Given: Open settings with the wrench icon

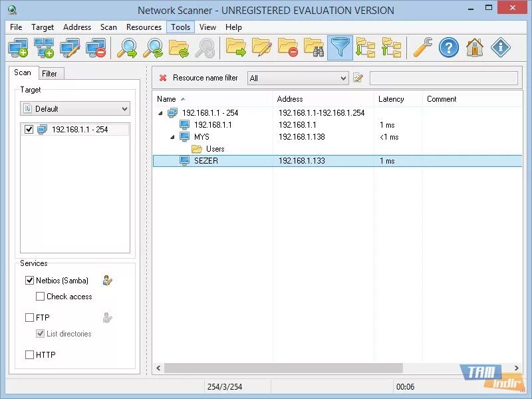Looking at the screenshot, I should point(423,47).
